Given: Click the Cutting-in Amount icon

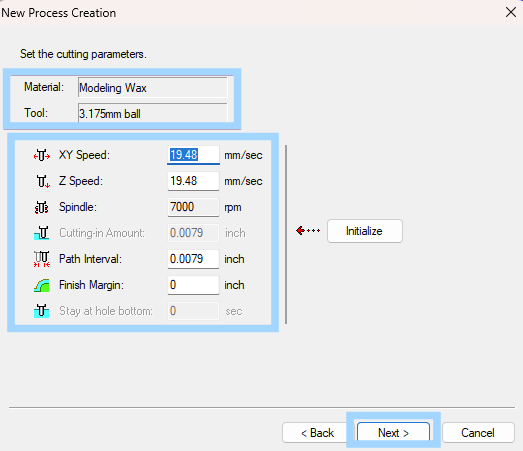Looking at the screenshot, I should tap(42, 233).
